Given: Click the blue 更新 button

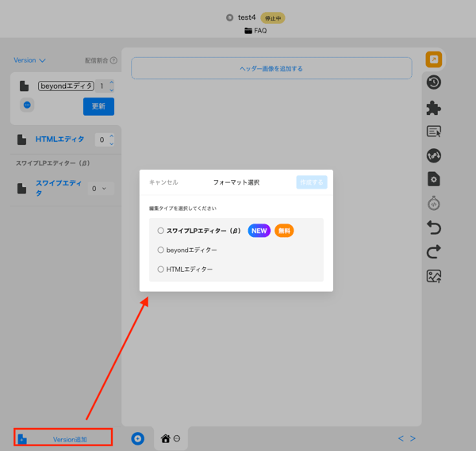Looking at the screenshot, I should pos(98,106).
